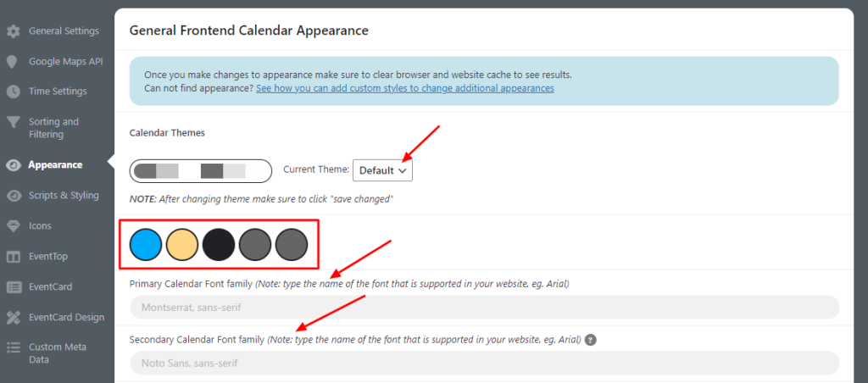The height and width of the screenshot is (383, 868).
Task: Click the calendar theme preview thumbnail
Action: click(200, 171)
